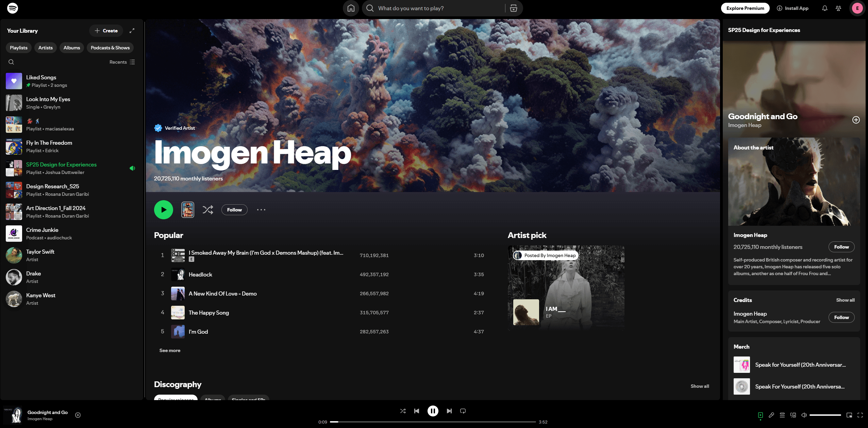Screen dimensions: 868x428
Task: Expand Your Library with arrows icon
Action: 132,31
